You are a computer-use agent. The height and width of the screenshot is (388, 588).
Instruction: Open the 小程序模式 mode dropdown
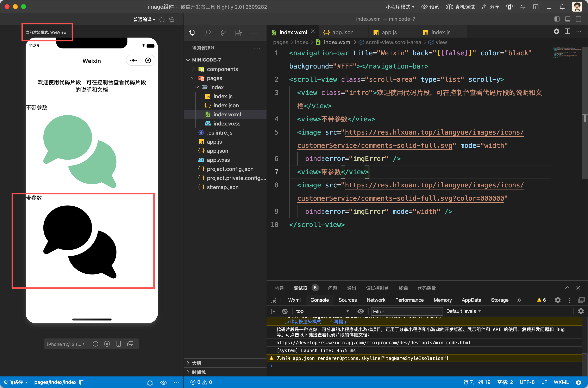(400, 7)
